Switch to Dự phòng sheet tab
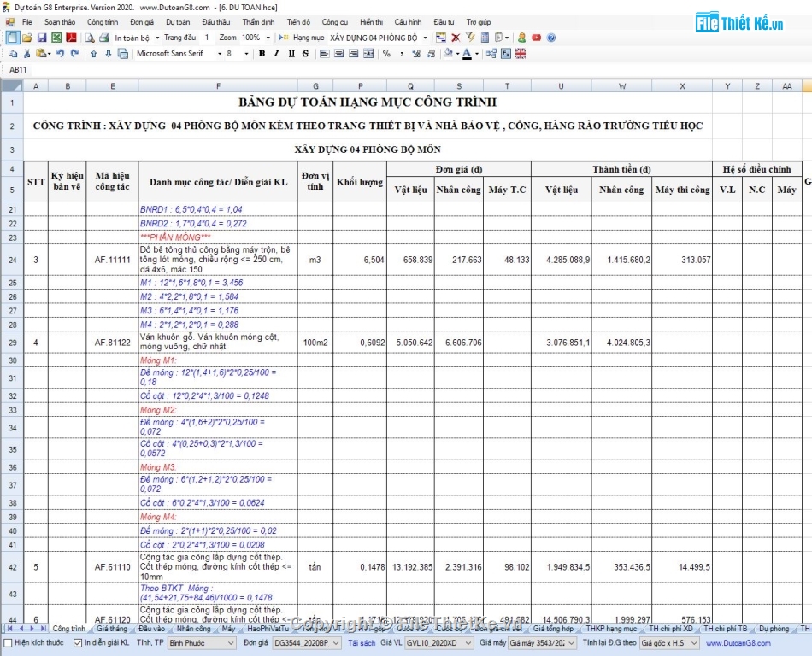Viewport: 812px width, 656px height. click(774, 629)
